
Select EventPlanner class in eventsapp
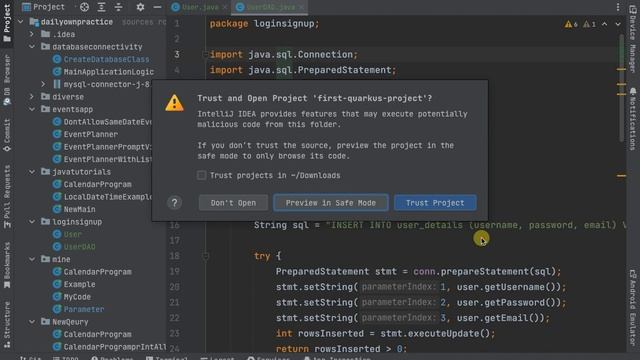point(85,134)
